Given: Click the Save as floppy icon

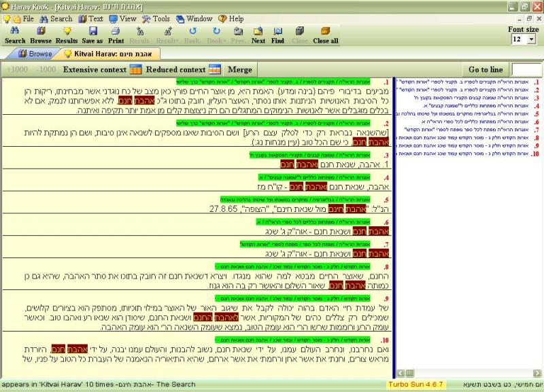Looking at the screenshot, I should (x=92, y=31).
